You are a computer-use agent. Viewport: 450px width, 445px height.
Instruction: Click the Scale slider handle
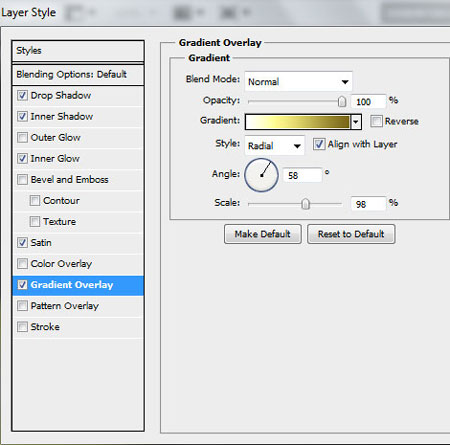tap(305, 204)
